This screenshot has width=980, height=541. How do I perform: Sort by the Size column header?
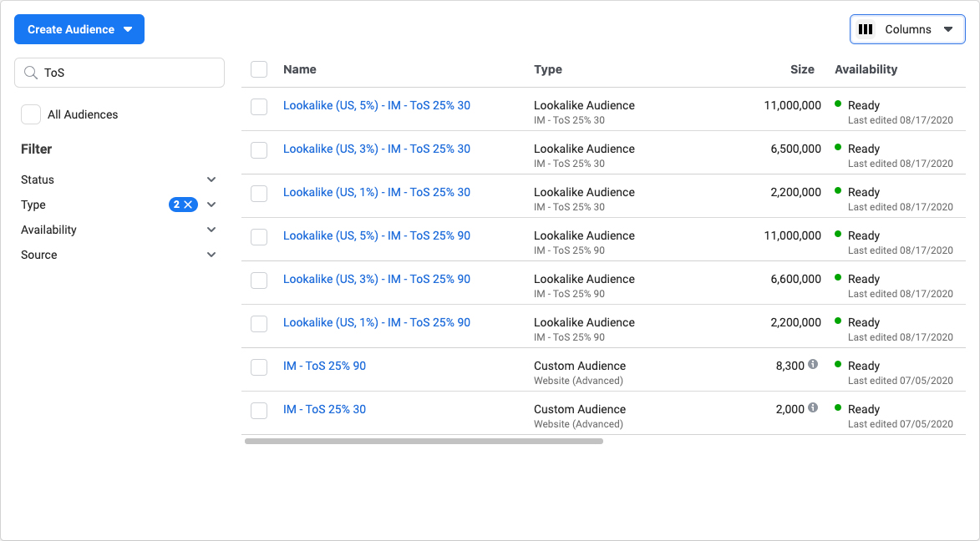[802, 69]
